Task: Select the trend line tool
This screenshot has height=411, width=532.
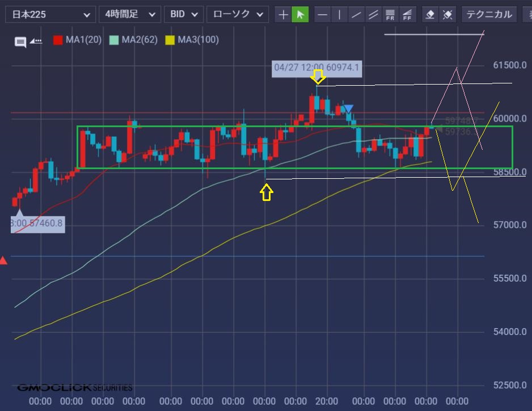Action: 356,14
